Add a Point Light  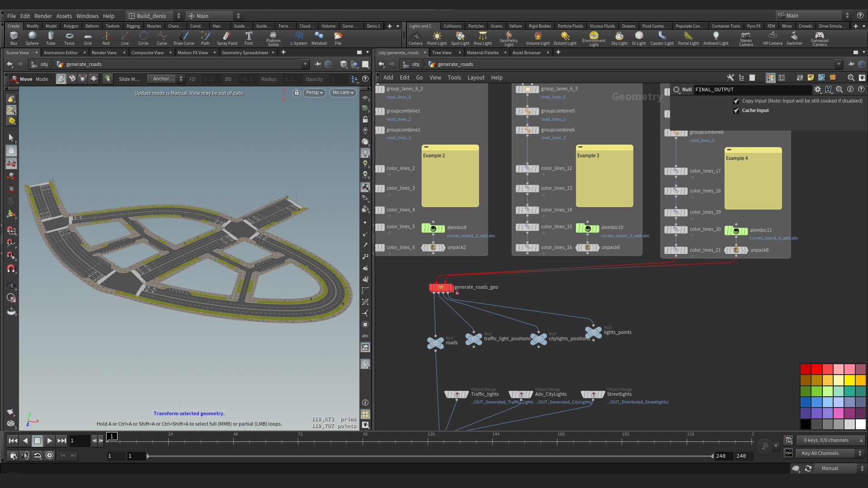point(437,38)
